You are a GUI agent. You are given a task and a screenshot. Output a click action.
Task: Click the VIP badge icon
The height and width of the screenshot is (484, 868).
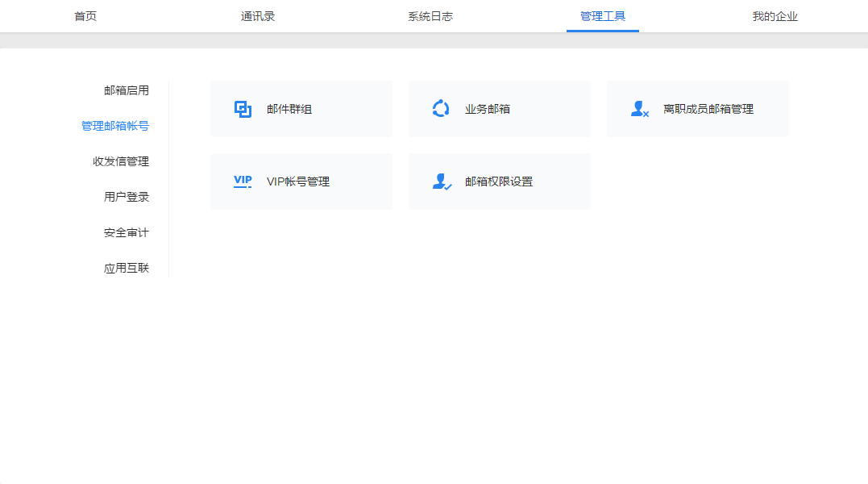[242, 181]
